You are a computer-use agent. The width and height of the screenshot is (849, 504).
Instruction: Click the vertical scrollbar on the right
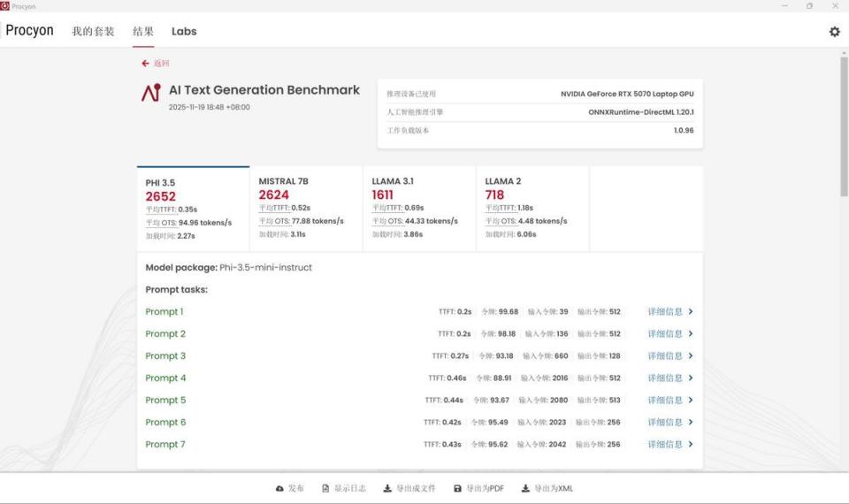click(844, 124)
